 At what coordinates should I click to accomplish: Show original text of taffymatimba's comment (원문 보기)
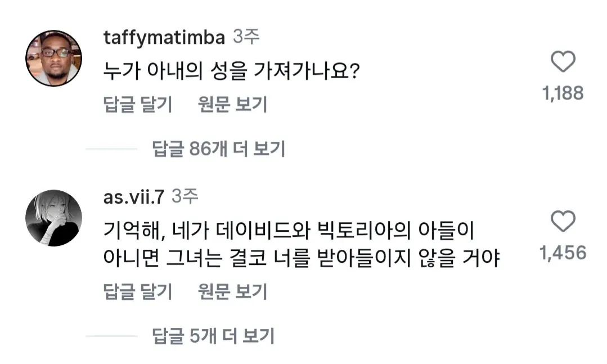click(232, 105)
